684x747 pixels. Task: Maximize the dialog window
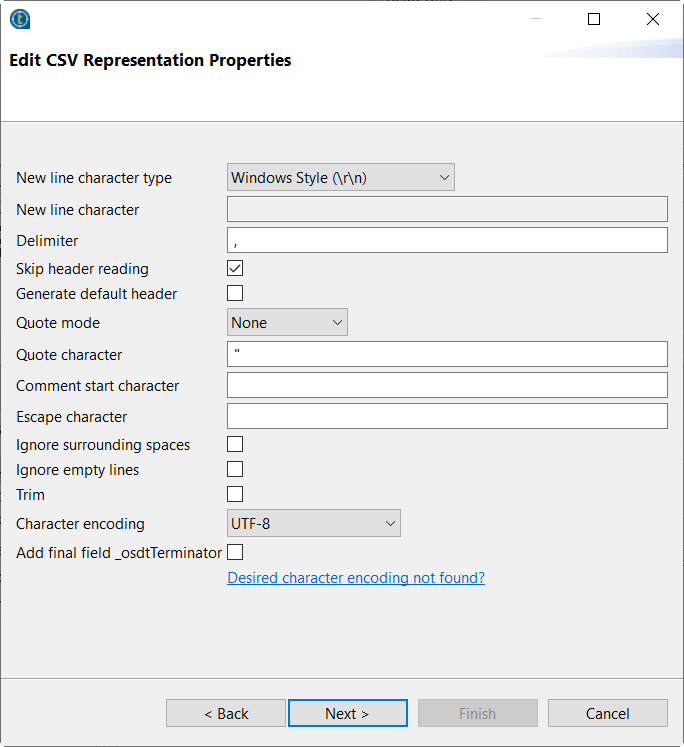(x=594, y=19)
